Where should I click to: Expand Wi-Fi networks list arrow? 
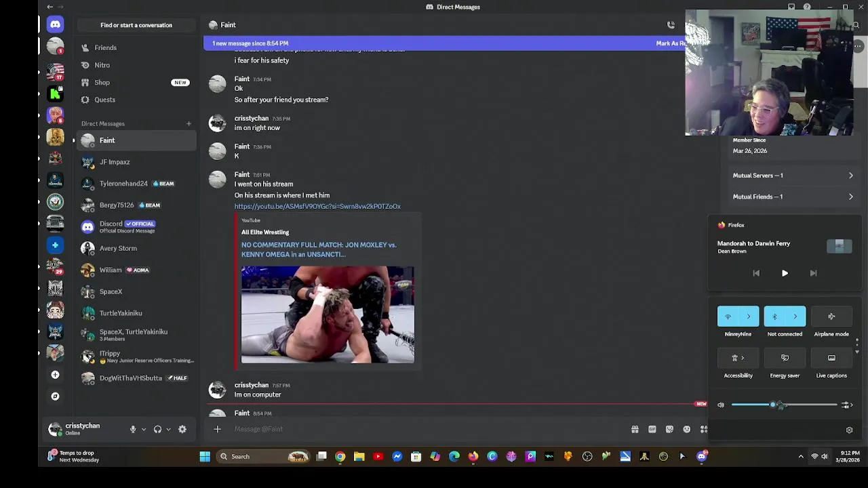coord(749,317)
